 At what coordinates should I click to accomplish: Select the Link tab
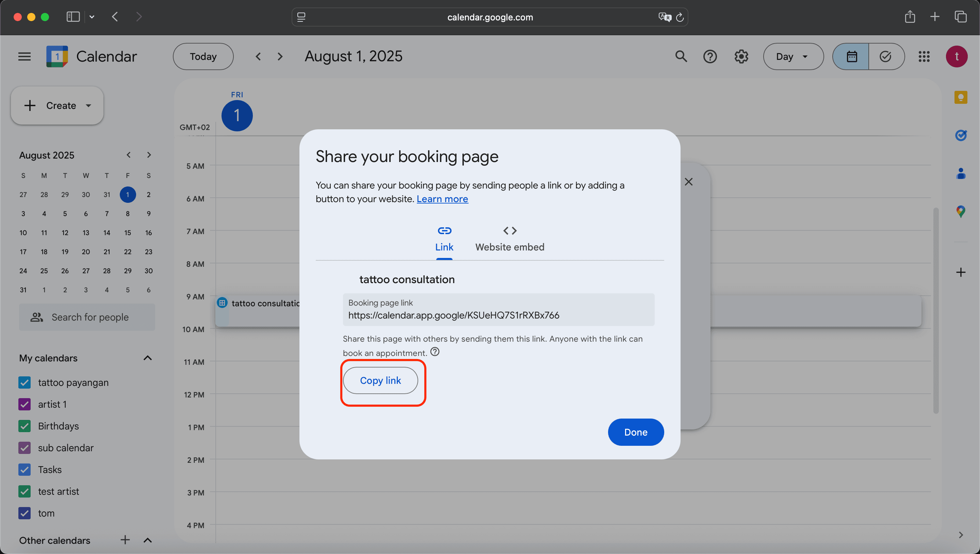tap(444, 239)
